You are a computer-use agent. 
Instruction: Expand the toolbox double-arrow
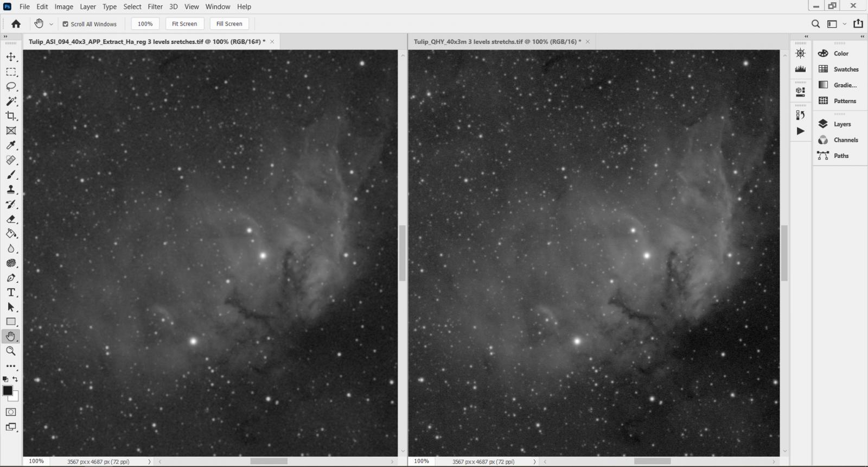pos(5,36)
